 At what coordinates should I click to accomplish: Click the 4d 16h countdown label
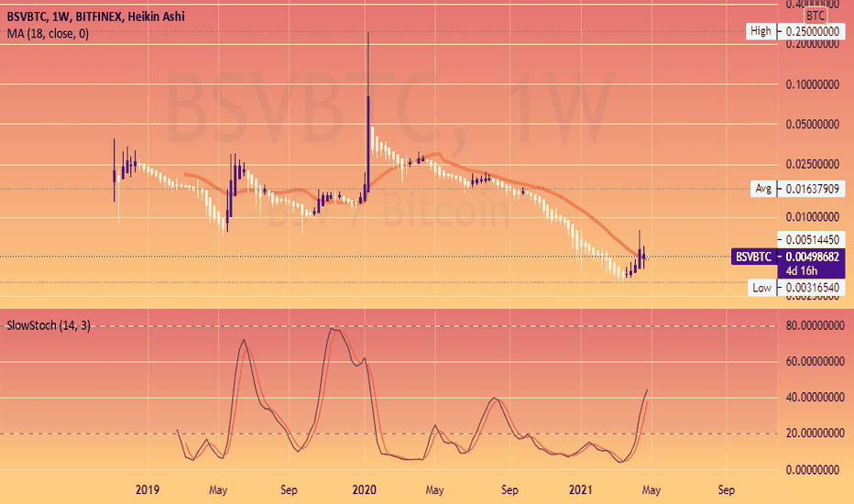[x=802, y=271]
